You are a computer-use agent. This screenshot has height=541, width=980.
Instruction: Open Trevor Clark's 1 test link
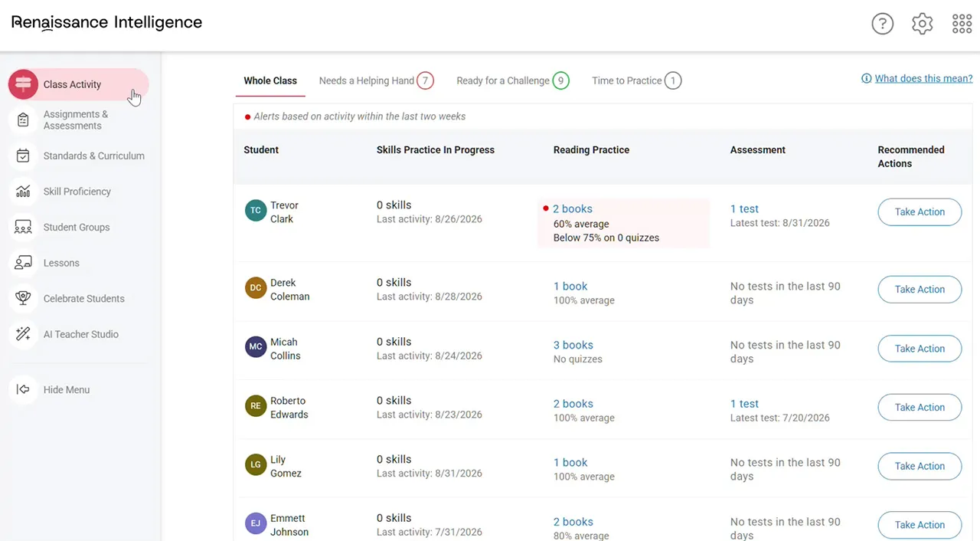(744, 208)
